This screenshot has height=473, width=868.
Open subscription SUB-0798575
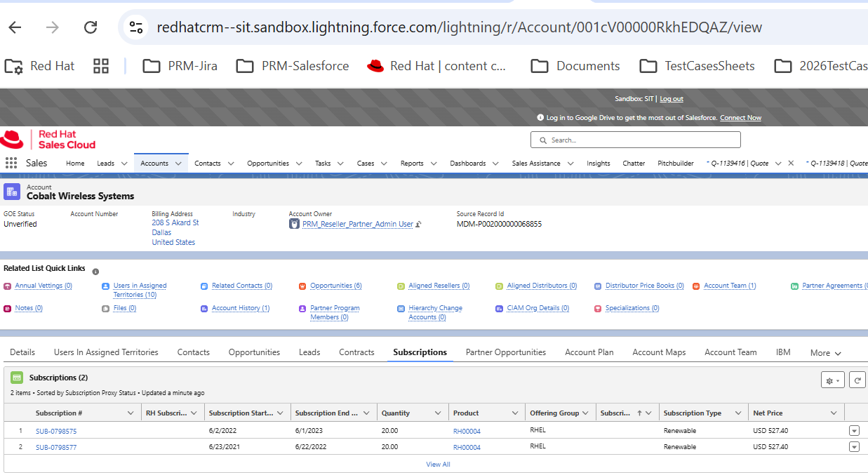point(56,431)
